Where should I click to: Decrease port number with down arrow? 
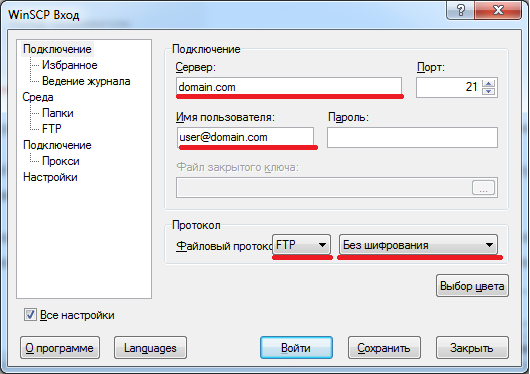tap(488, 92)
